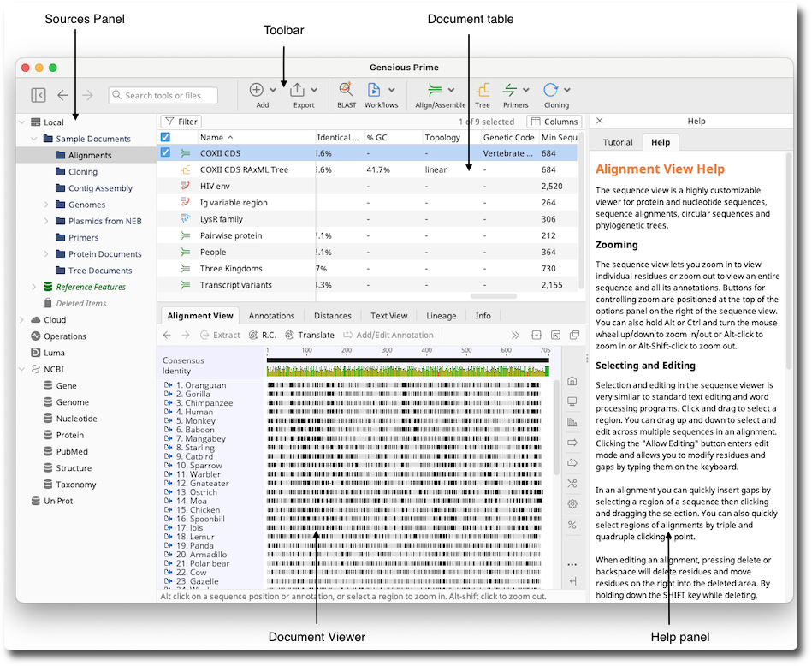Image resolution: width=812 pixels, height=666 pixels.
Task: Close the Help panel with X
Action: point(599,120)
